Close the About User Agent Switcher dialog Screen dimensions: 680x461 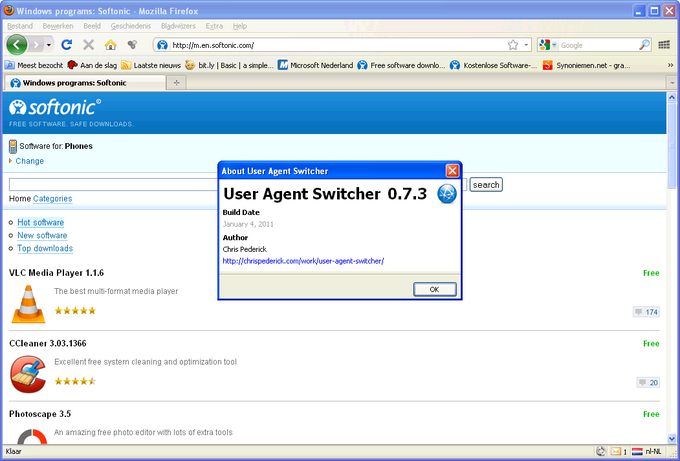(x=452, y=171)
